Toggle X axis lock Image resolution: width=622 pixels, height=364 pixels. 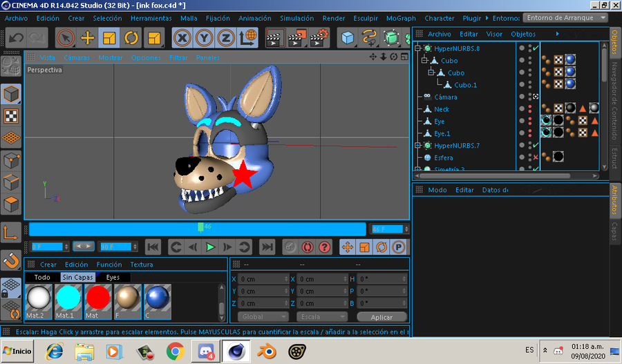pos(182,38)
